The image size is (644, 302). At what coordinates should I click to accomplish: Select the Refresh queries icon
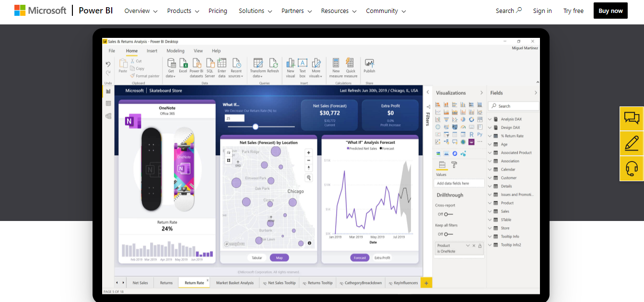(x=273, y=64)
